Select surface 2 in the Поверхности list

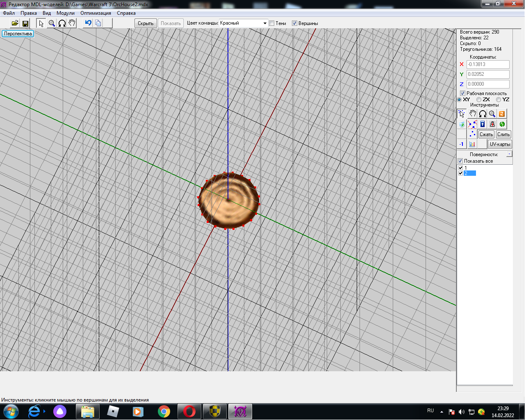(x=470, y=173)
